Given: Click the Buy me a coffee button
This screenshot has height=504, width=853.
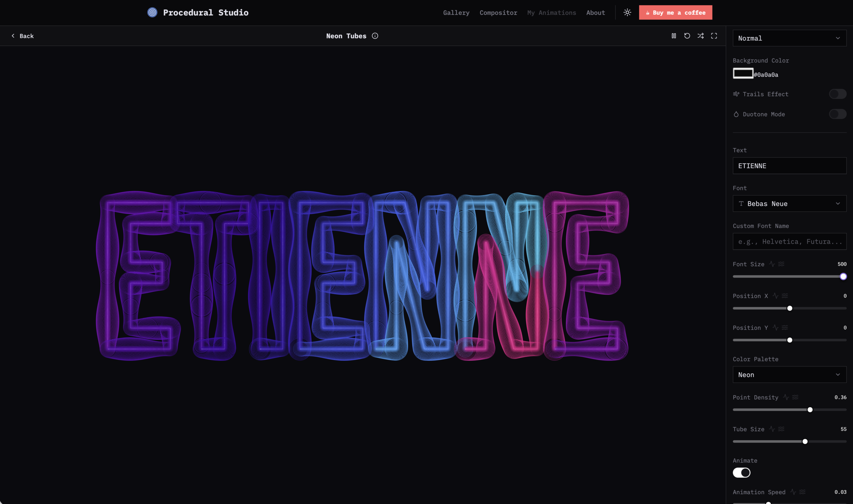Looking at the screenshot, I should coord(675,13).
